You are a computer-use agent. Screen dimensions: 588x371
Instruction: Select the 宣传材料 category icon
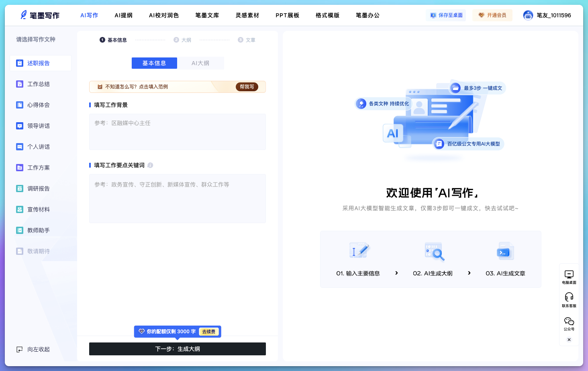[20, 209]
